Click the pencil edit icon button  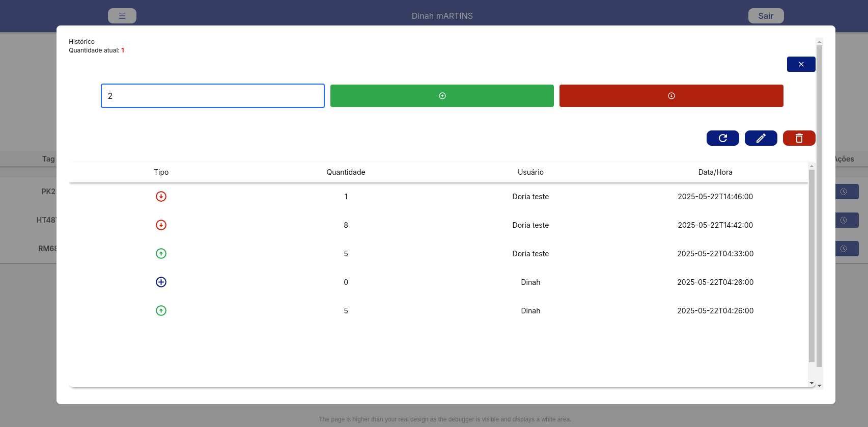coord(761,138)
